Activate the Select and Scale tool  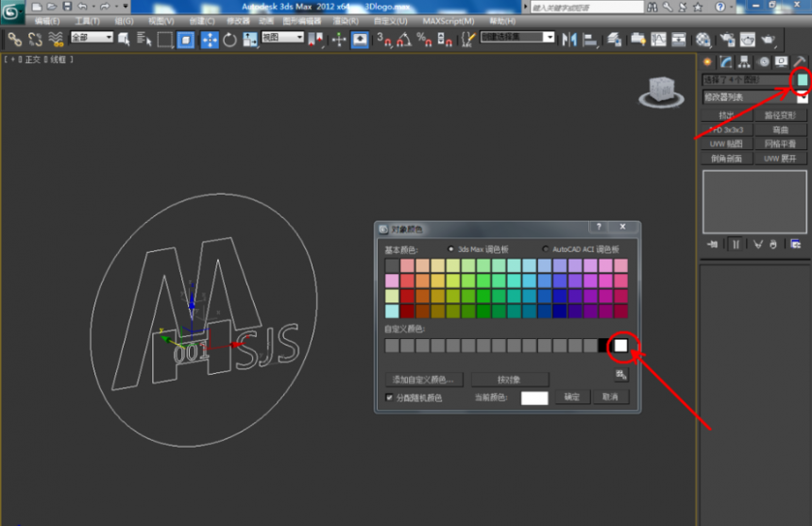pos(250,40)
